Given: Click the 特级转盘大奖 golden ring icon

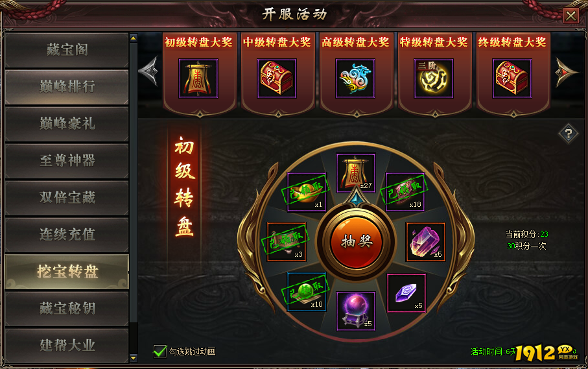Looking at the screenshot, I should (x=434, y=78).
